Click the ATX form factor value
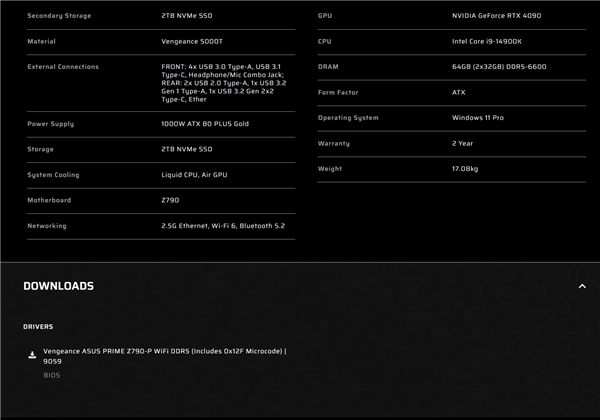 click(459, 93)
